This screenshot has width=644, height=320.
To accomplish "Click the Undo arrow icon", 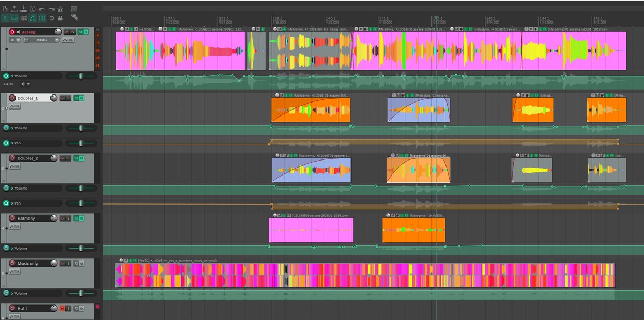I will click(41, 9).
